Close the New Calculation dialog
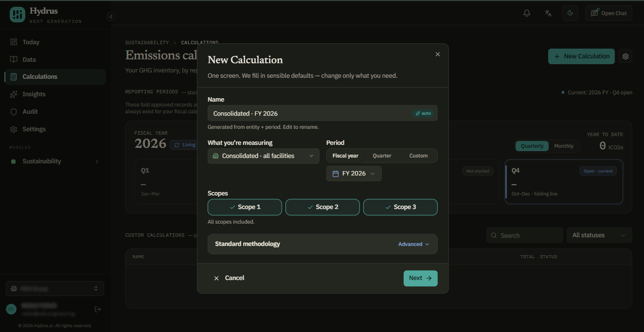 click(x=438, y=54)
